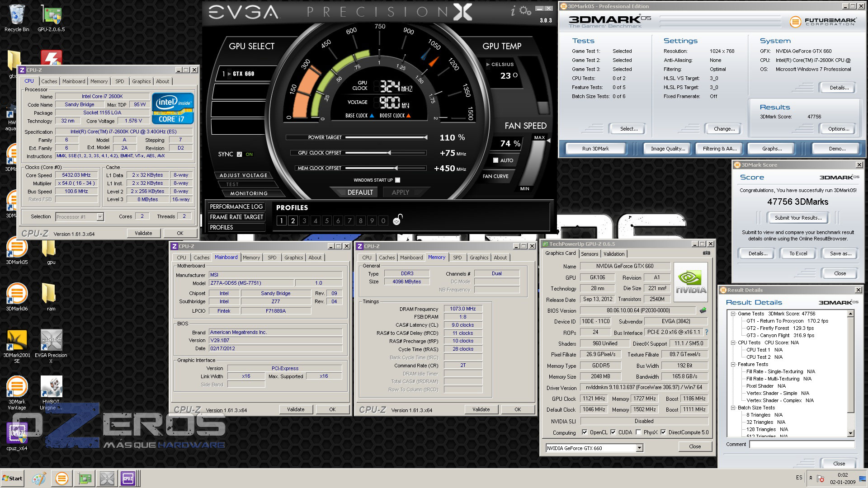Click the GPU-Z BIOS save chip icon
This screenshot has width=868, height=488.
703,310
